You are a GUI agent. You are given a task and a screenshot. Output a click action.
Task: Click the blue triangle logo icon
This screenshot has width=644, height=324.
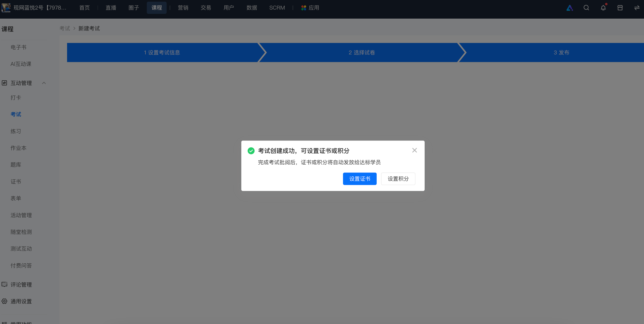(570, 8)
